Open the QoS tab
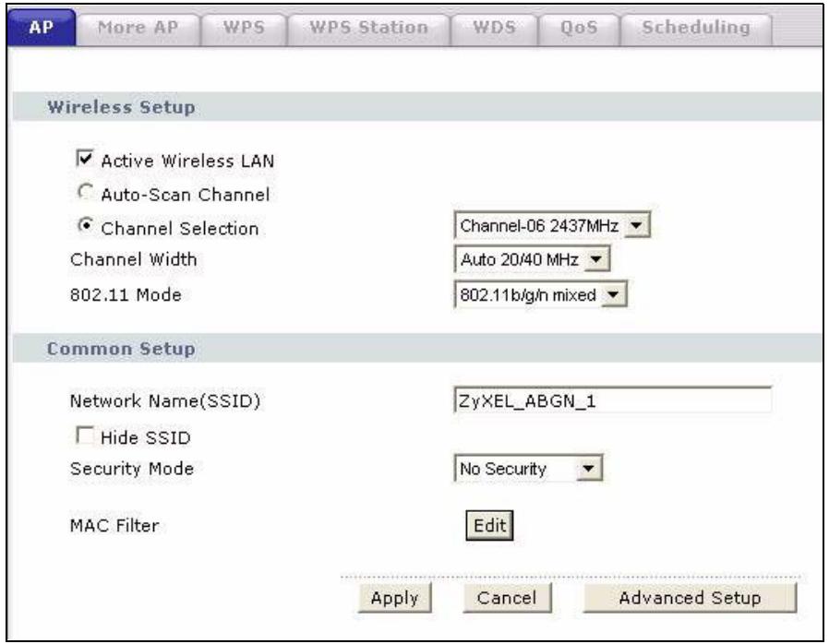829x644 pixels. 579,29
